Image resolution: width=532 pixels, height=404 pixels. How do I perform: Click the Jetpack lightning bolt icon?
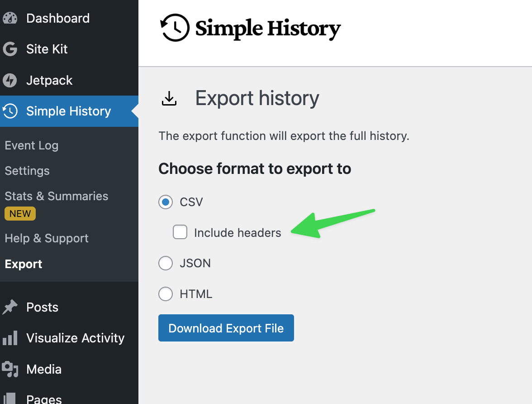point(10,81)
